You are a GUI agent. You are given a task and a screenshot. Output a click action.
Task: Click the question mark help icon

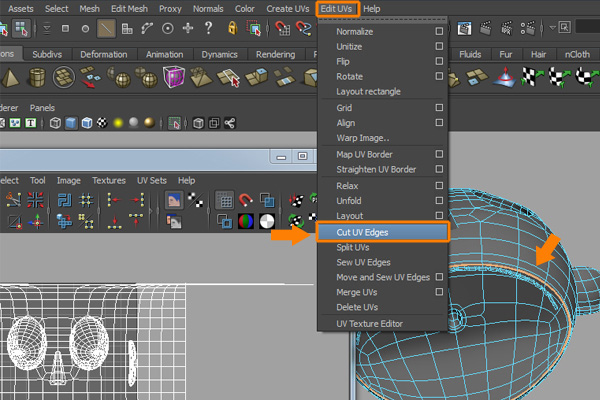[x=207, y=30]
